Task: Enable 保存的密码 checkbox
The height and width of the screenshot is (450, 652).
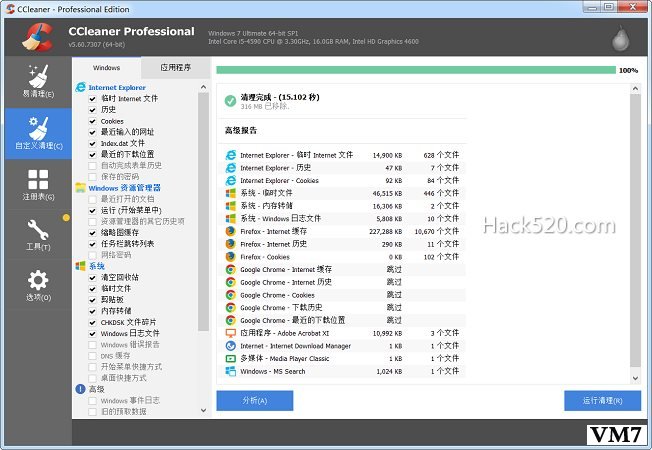Action: click(x=92, y=177)
